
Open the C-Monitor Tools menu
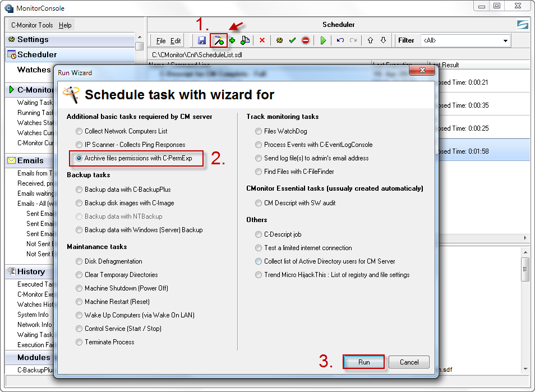32,25
